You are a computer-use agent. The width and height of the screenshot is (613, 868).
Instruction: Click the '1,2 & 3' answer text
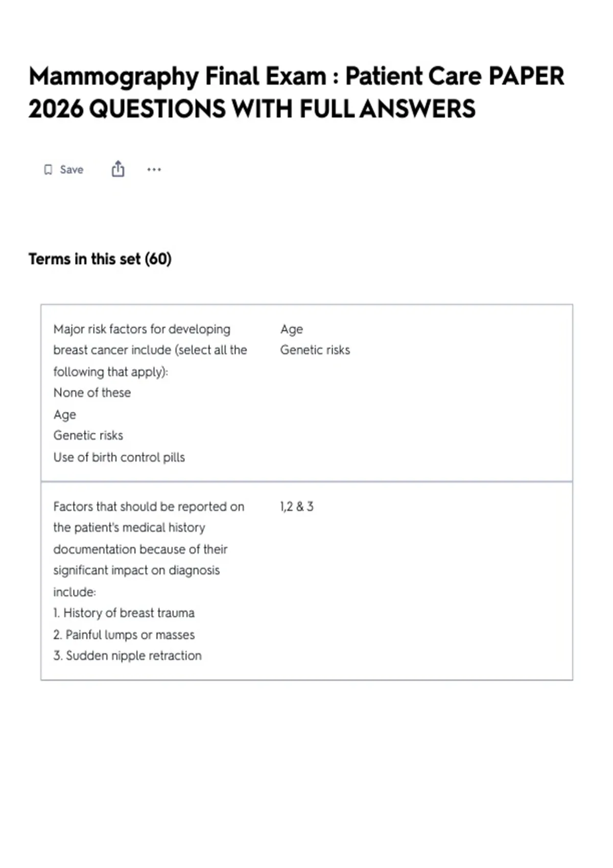297,507
